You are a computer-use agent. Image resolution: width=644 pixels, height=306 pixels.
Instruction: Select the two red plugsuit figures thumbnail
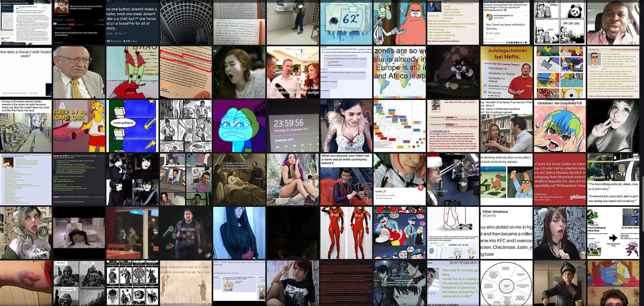tap(346, 233)
